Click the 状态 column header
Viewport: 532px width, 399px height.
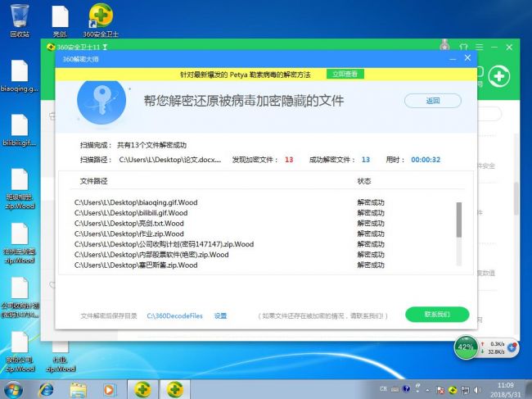tap(364, 181)
